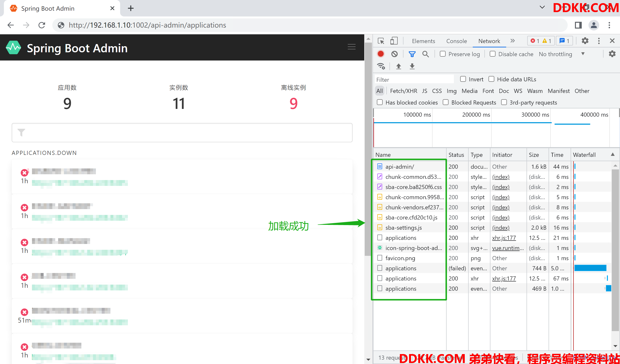Open Chrome's three-dot menu
The width and height of the screenshot is (620, 364).
pyautogui.click(x=609, y=25)
